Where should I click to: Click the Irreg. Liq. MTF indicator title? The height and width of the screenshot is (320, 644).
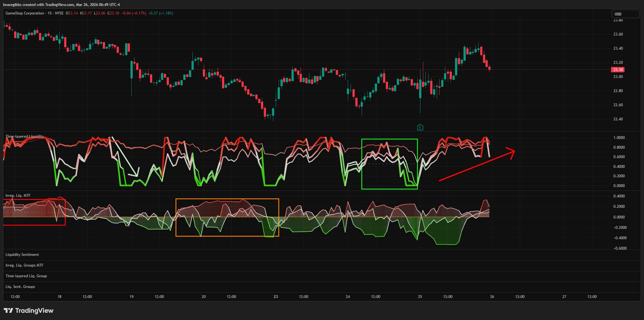coord(18,196)
